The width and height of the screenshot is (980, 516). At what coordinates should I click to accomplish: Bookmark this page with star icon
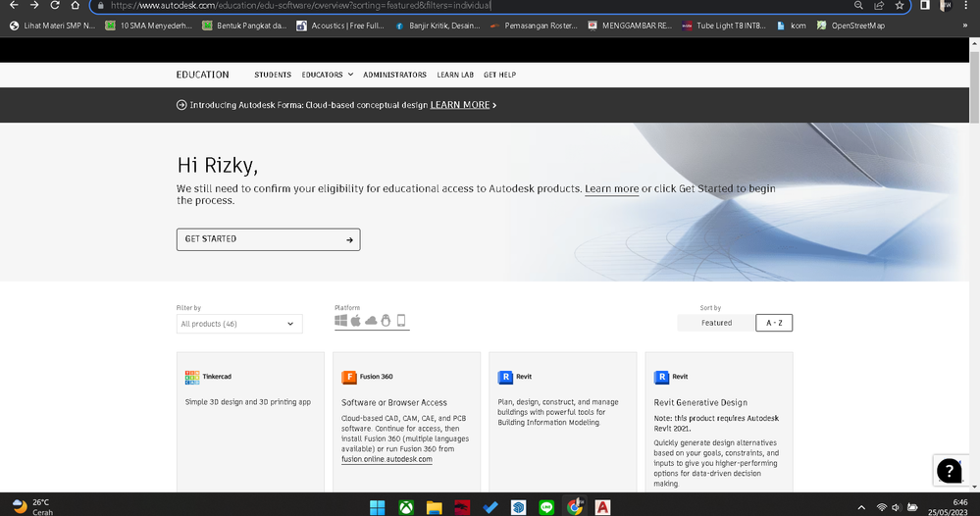pos(900,5)
